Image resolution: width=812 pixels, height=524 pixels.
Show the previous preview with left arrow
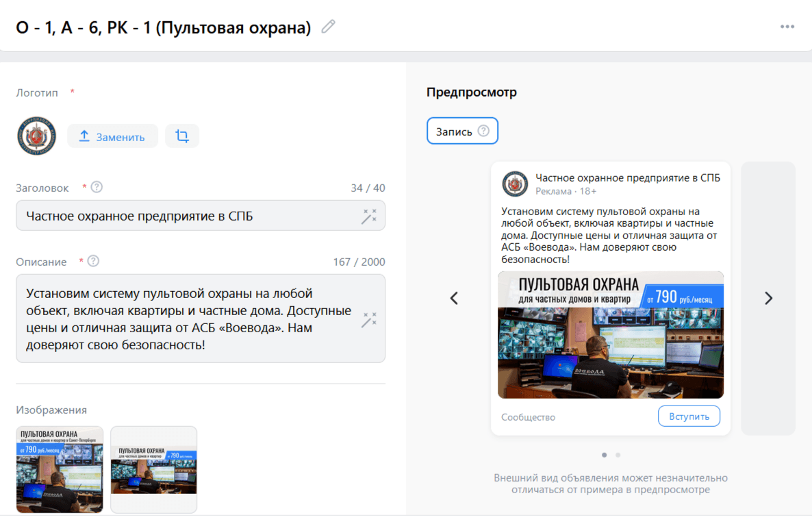click(454, 298)
